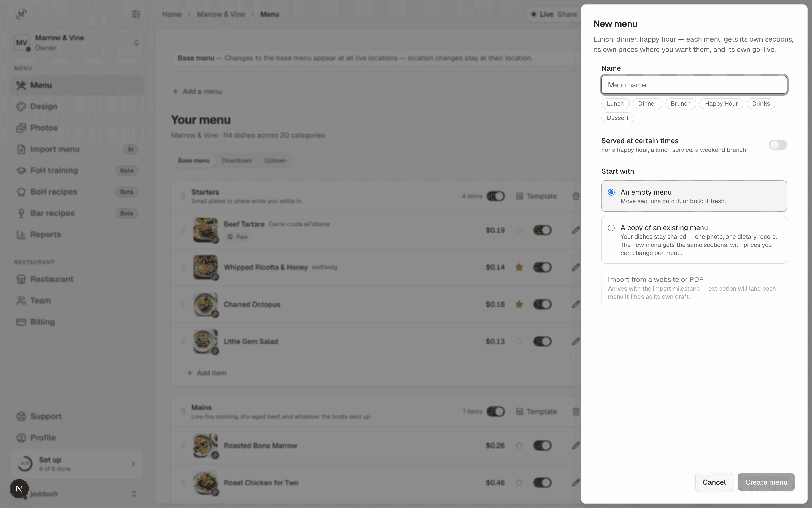Open Bar recipes

pos(77,213)
